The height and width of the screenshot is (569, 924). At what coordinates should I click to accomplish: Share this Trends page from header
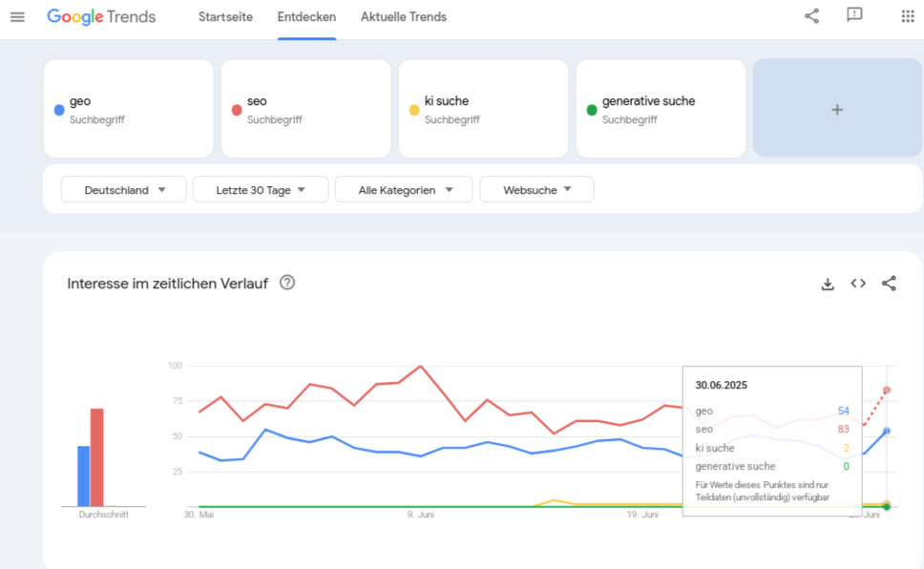(812, 16)
